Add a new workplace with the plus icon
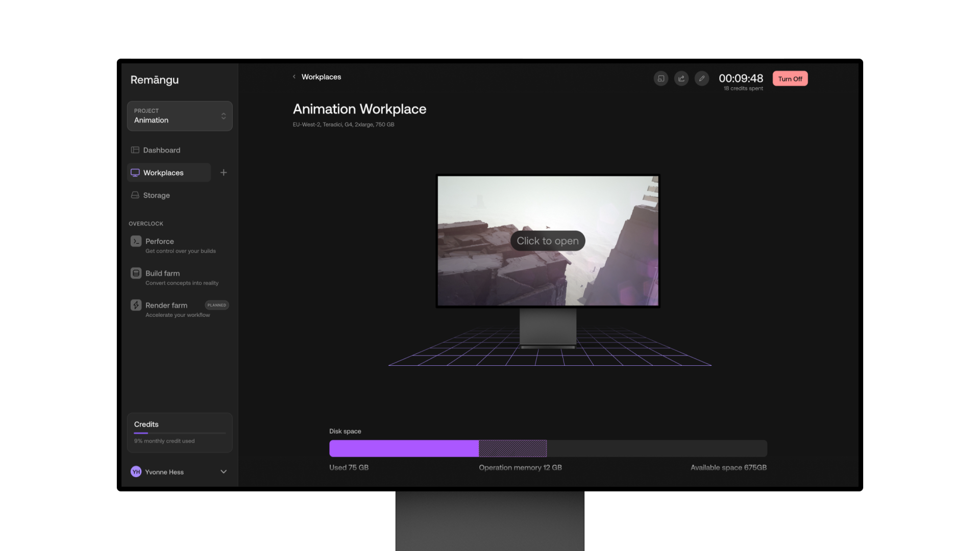Image resolution: width=980 pixels, height=551 pixels. click(224, 172)
